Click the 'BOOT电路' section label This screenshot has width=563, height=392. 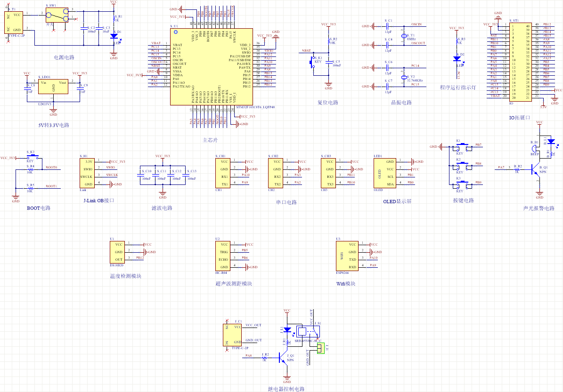(x=39, y=208)
